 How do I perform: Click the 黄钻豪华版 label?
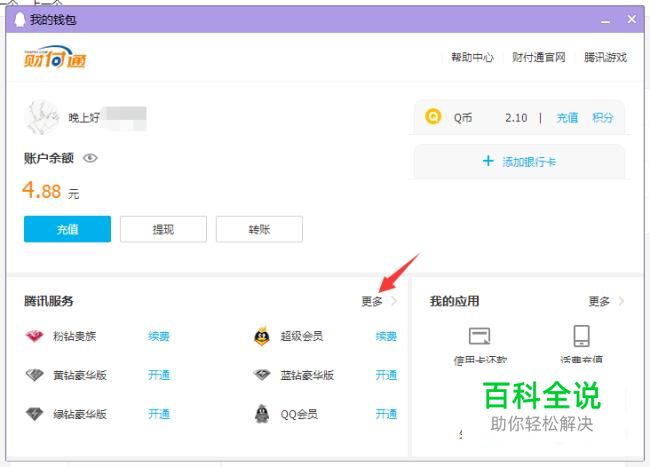click(x=80, y=375)
